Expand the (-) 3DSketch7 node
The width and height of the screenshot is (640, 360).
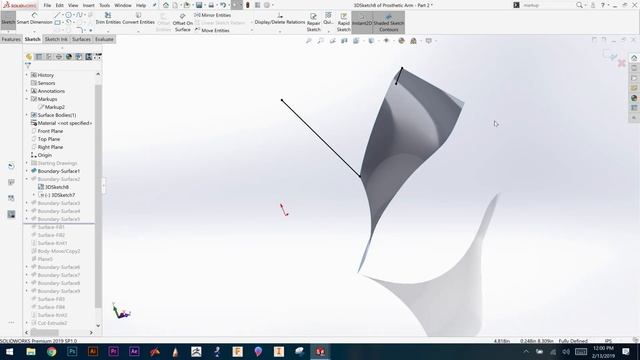(x=34, y=195)
